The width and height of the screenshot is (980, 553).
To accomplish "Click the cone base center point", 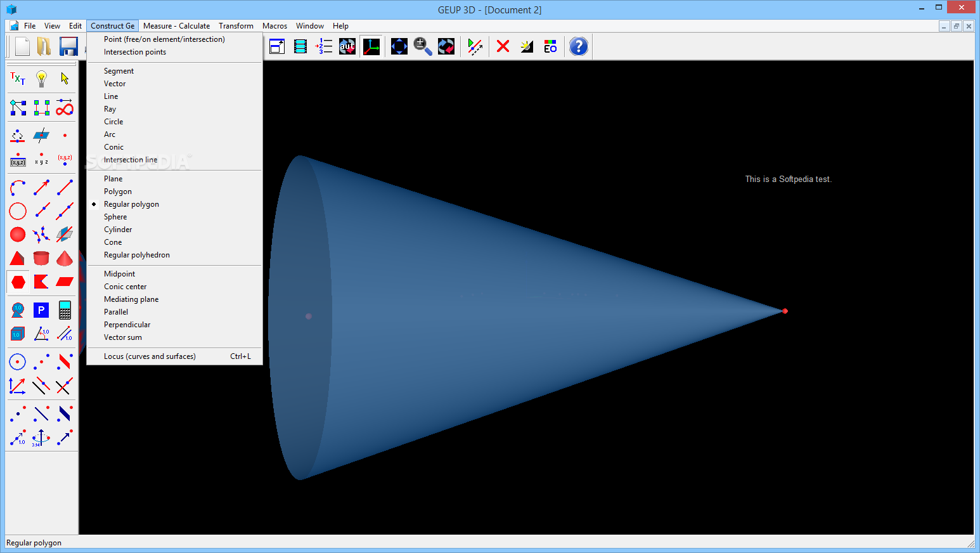I will 309,316.
